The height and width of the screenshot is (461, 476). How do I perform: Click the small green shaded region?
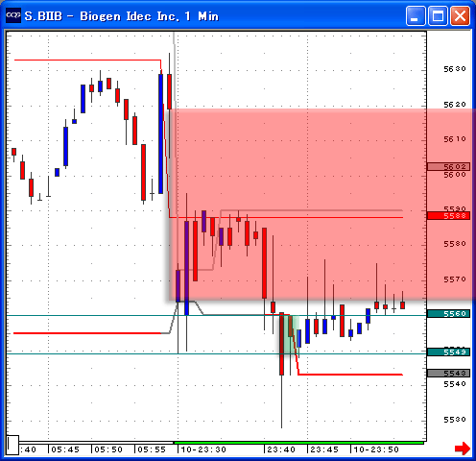[x=289, y=334]
